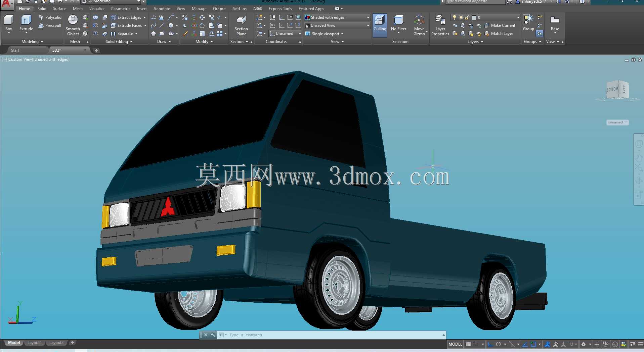Open Workspace Switching gear in status bar
The height and width of the screenshot is (352, 644).
(x=584, y=344)
